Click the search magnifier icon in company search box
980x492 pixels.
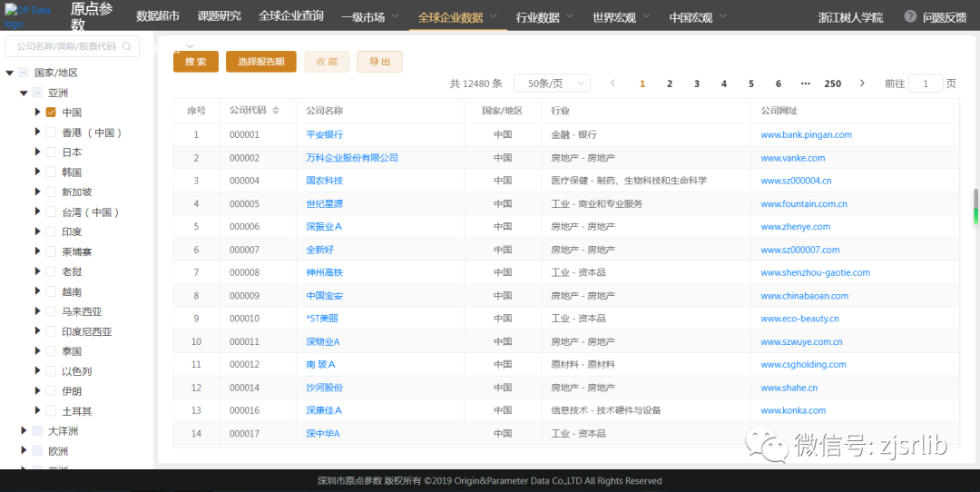(127, 46)
